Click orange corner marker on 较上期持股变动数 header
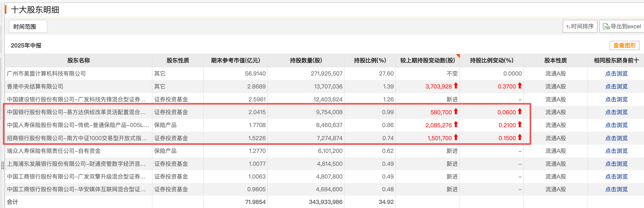The width and height of the screenshot is (644, 208). click(x=458, y=56)
